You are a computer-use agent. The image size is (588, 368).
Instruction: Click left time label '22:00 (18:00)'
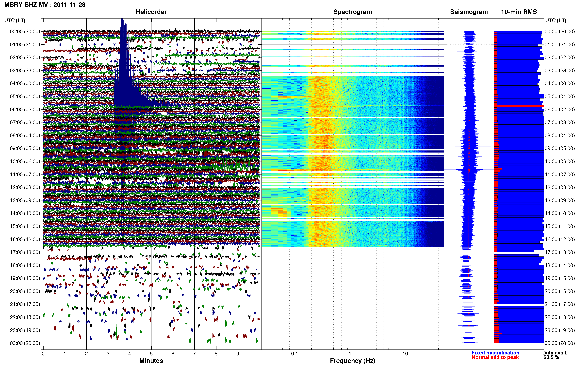[x=25, y=317]
